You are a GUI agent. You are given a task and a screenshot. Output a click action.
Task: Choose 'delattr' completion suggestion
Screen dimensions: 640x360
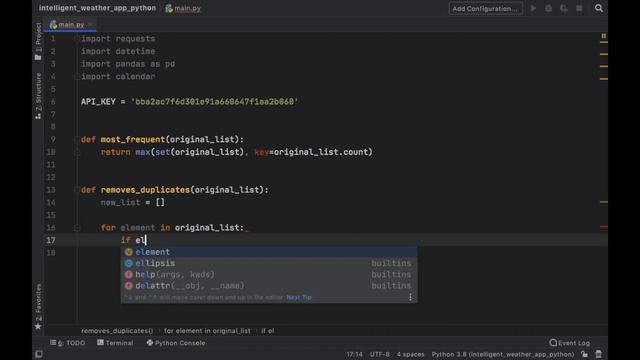(269, 286)
